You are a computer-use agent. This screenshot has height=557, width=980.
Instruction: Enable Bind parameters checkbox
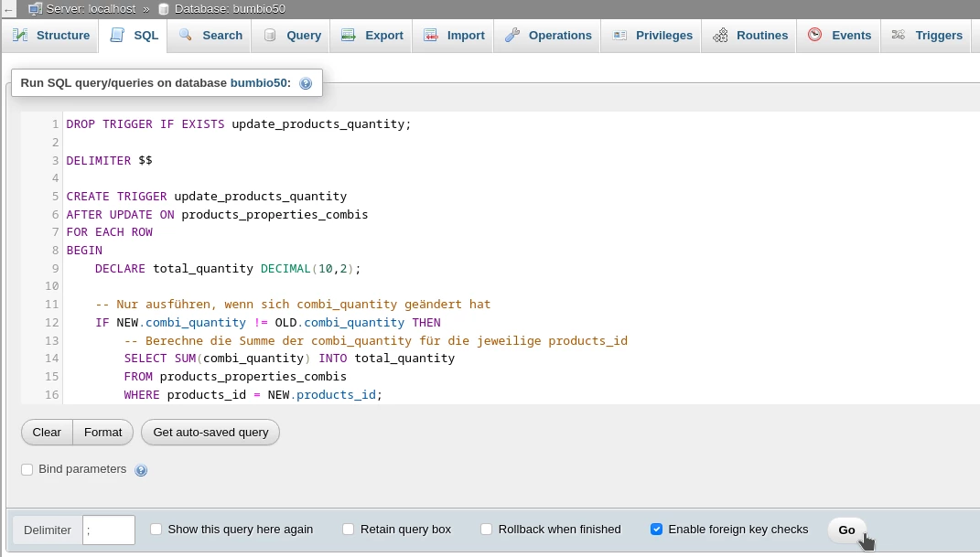[27, 469]
